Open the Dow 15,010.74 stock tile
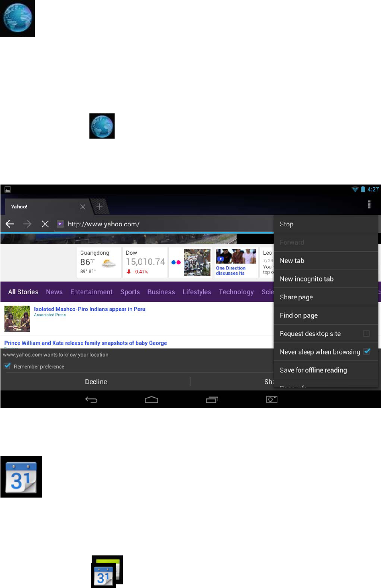Screen dimensions: 381x588 [x=145, y=263]
